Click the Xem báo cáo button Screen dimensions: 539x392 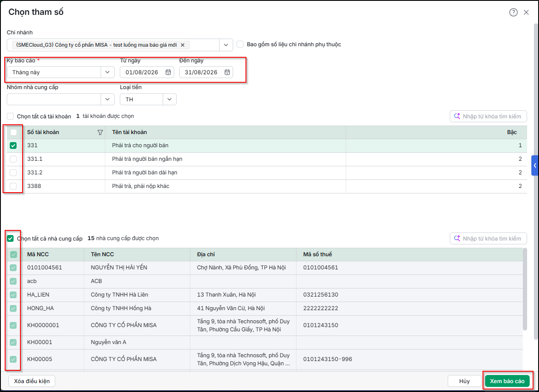(507, 381)
